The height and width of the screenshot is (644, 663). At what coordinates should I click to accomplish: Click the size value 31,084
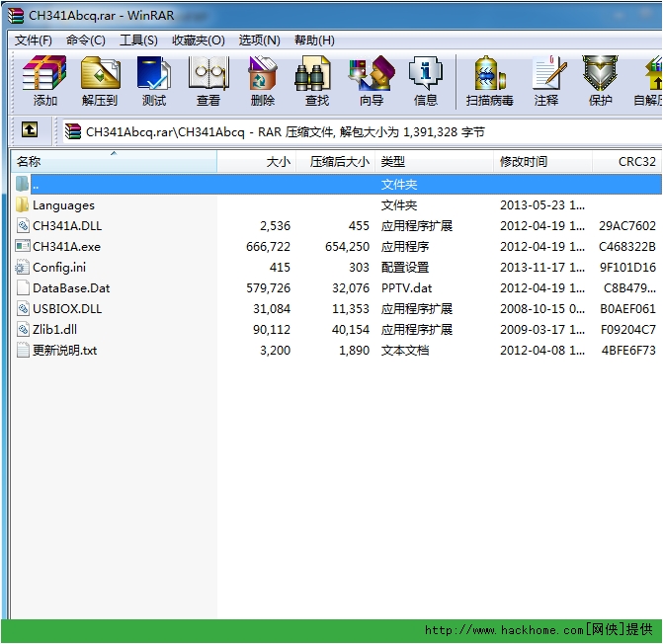point(272,308)
